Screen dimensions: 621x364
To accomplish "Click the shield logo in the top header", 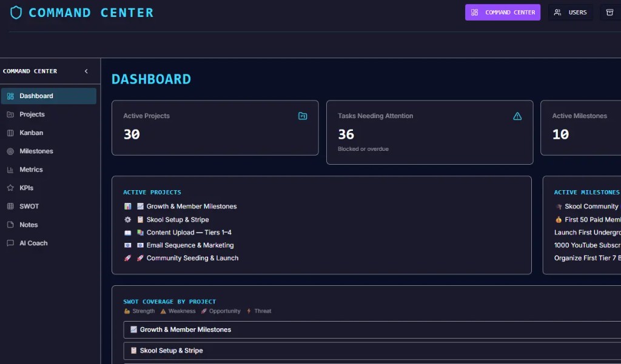I will tap(16, 12).
